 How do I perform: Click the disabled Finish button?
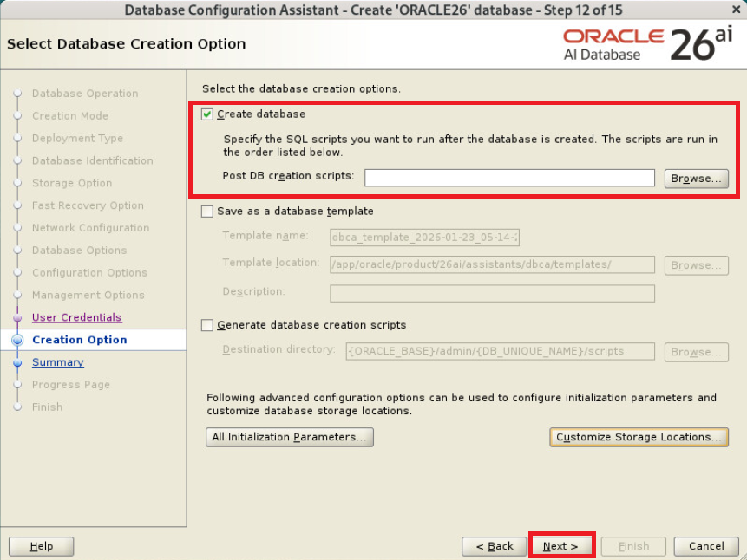(633, 546)
